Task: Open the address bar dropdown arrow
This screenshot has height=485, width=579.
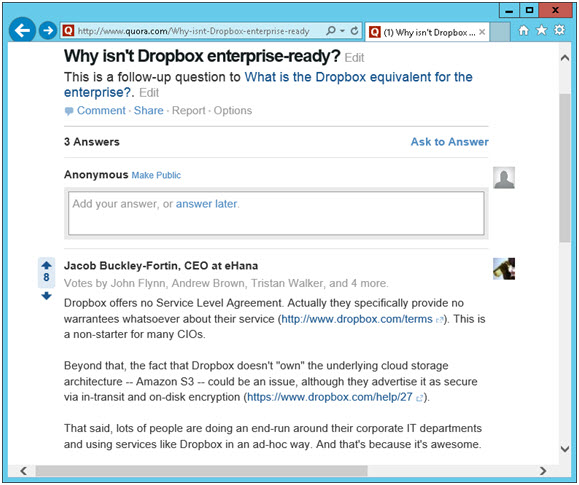Action: [342, 31]
